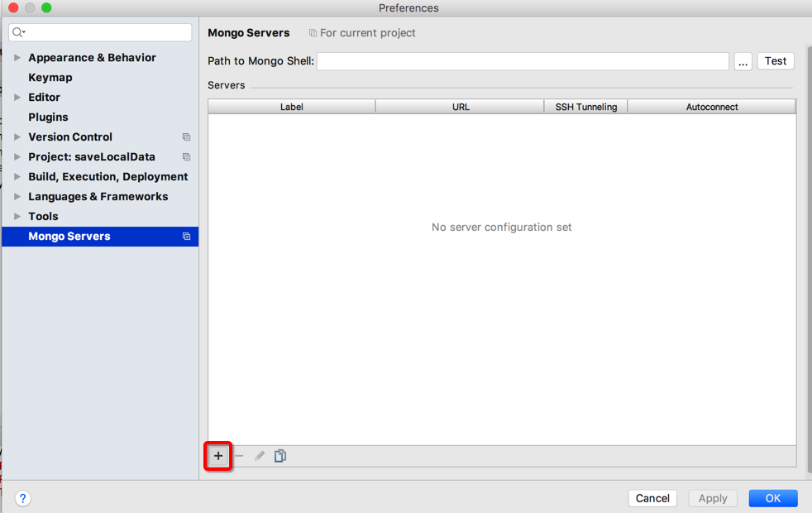Expand Appearance & Behavior section
Screen dimensions: 812x513
click(17, 58)
